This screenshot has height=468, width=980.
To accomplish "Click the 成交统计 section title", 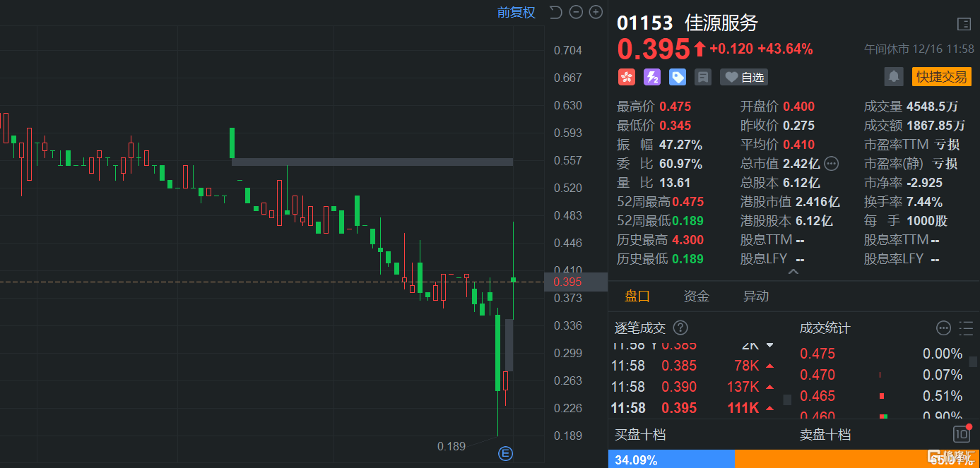I will click(825, 328).
